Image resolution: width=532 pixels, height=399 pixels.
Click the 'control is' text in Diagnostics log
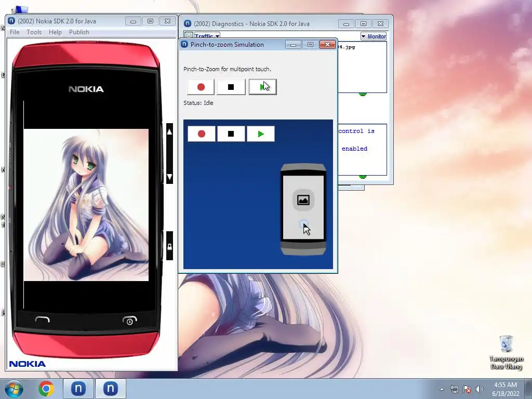(x=356, y=131)
